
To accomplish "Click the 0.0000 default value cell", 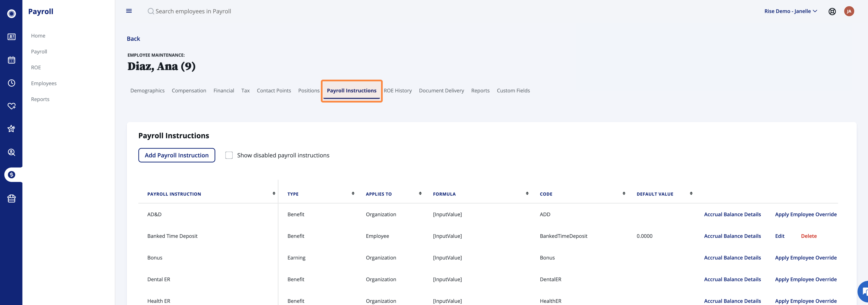I will point(644,236).
